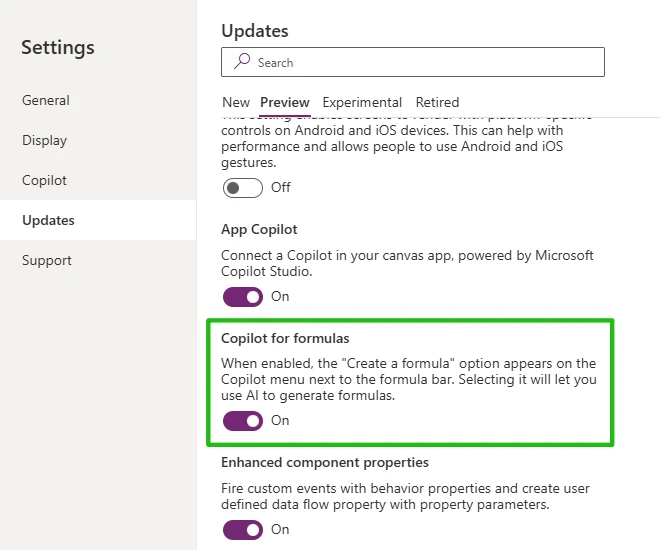
Task: Open the Copilot settings section
Action: pos(45,180)
